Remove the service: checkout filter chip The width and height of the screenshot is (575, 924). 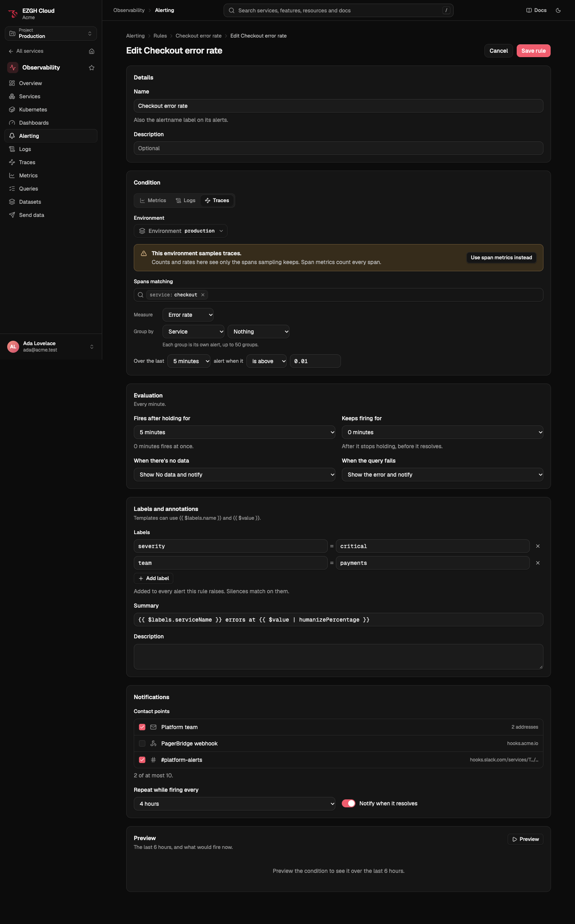pyautogui.click(x=203, y=295)
